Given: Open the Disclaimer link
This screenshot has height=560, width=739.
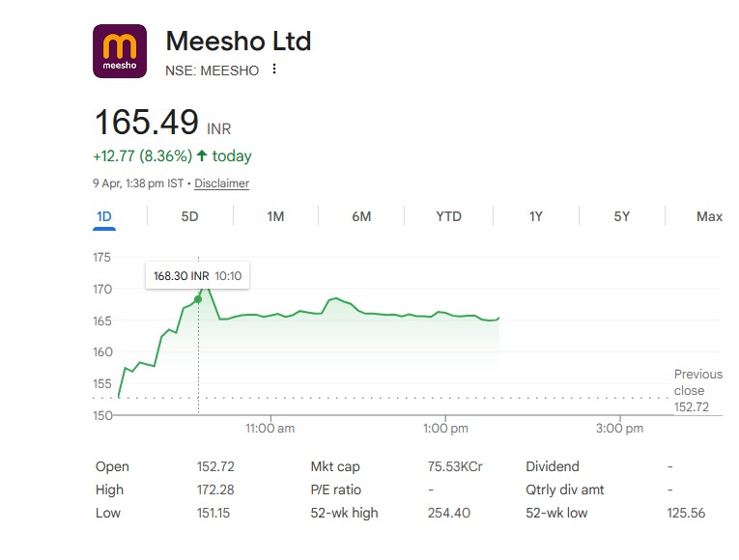Looking at the screenshot, I should [x=221, y=183].
